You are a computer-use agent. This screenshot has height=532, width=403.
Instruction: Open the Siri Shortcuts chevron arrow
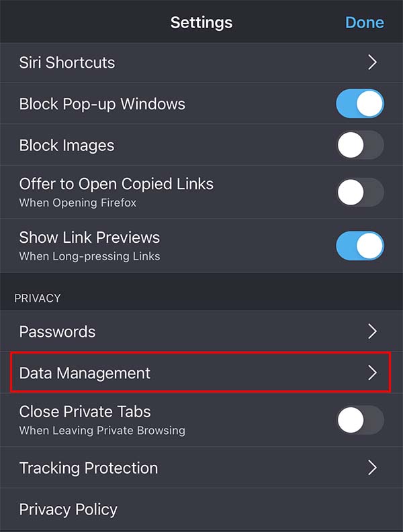[x=373, y=62]
